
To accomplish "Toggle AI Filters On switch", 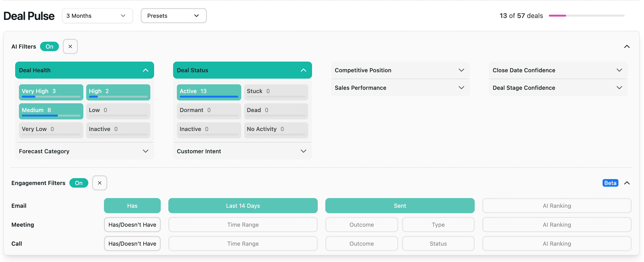I will [49, 46].
